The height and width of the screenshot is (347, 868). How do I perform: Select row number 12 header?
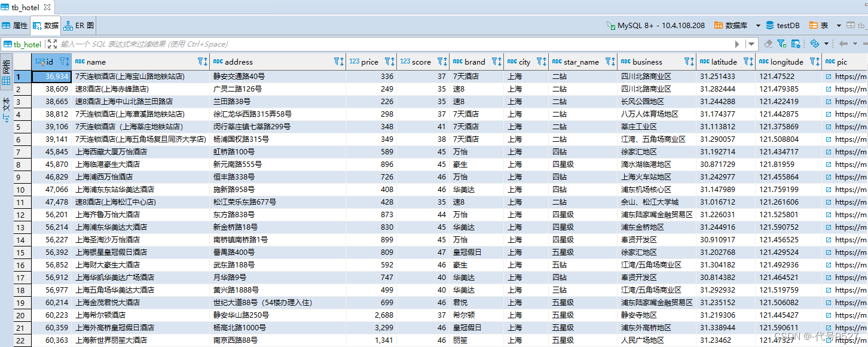point(22,215)
